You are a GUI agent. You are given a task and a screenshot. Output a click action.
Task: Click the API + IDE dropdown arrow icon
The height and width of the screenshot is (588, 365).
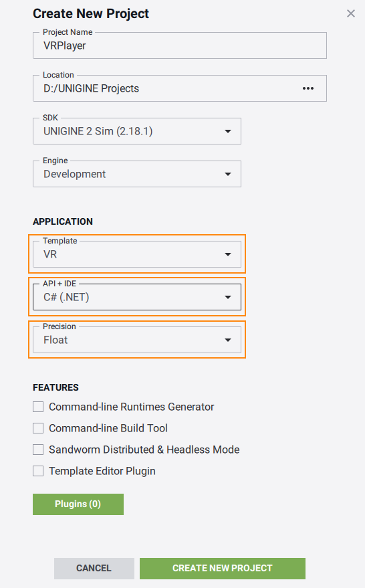coord(228,297)
